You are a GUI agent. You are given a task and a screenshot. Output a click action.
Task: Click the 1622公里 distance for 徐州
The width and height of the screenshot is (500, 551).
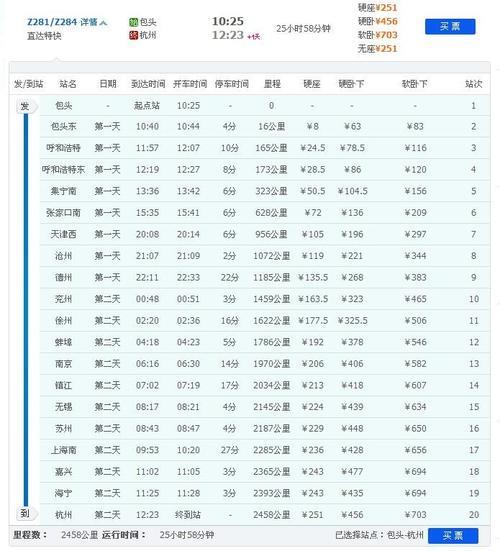(271, 320)
